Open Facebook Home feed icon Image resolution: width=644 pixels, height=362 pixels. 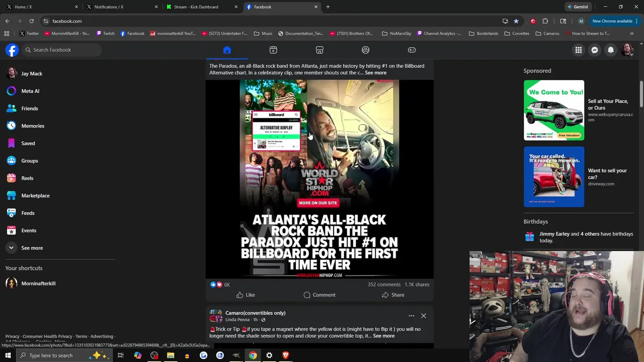[227, 50]
